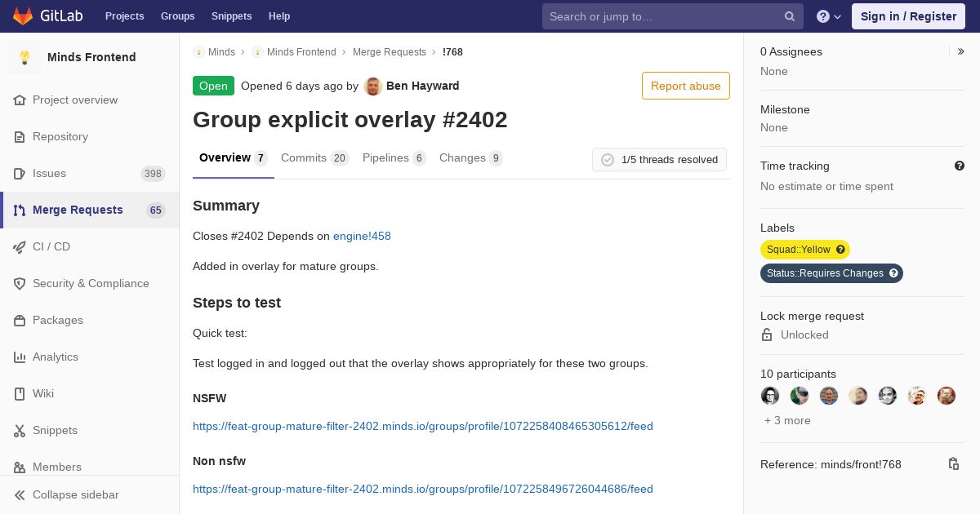The width and height of the screenshot is (980, 514).
Task: Click the 1/5 threads resolved text
Action: pyautogui.click(x=670, y=160)
